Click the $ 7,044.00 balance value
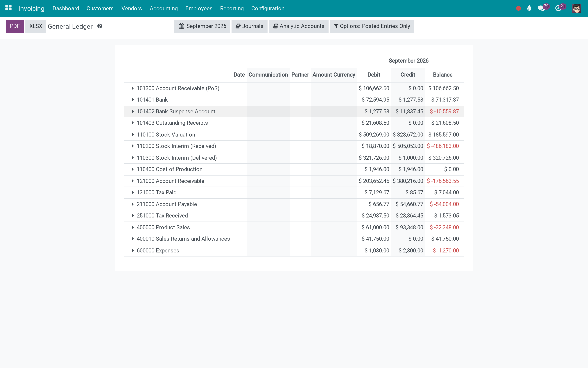Image resolution: width=588 pixels, height=368 pixels. pyautogui.click(x=446, y=192)
